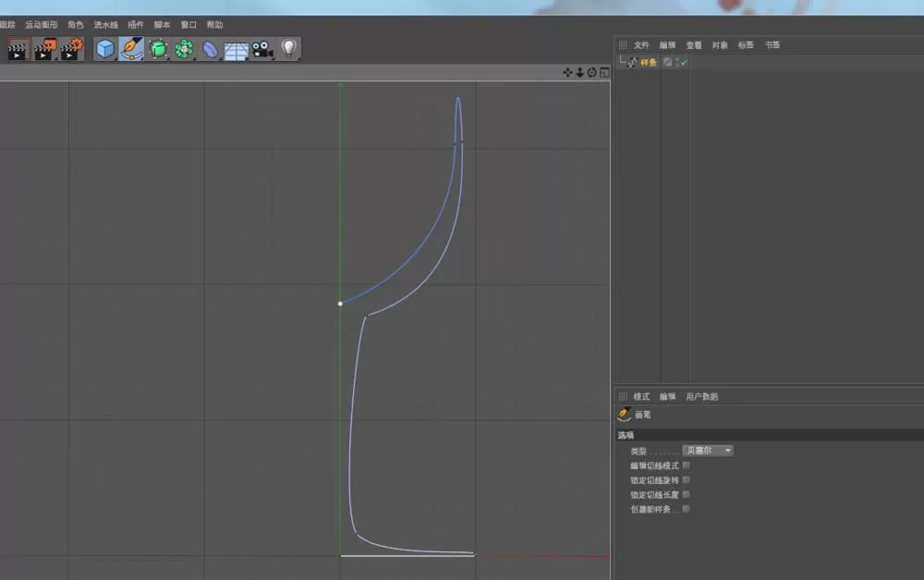Click the purple Bend deformer icon

coord(210,50)
